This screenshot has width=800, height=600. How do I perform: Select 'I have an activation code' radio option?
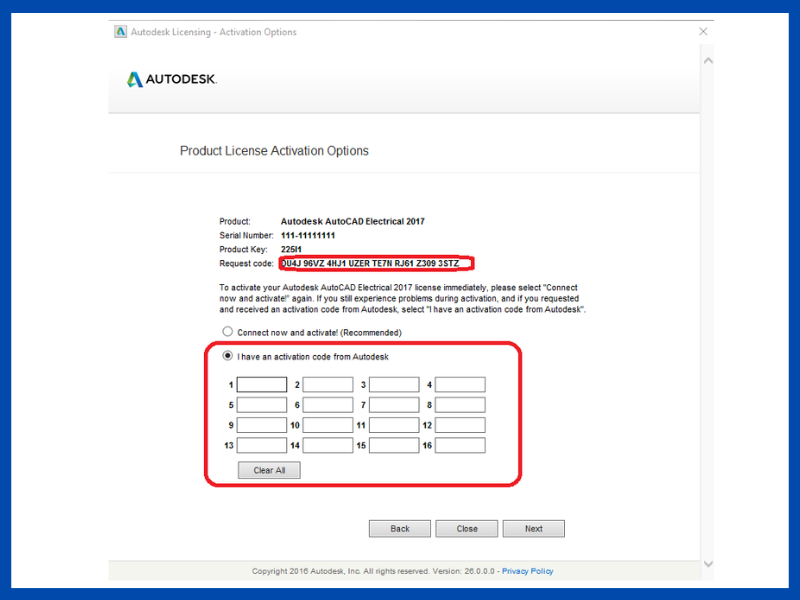pyautogui.click(x=228, y=356)
